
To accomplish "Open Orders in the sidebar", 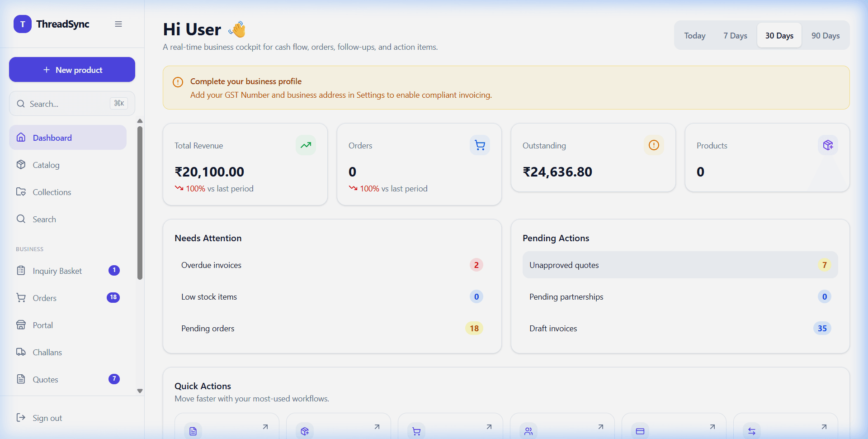I will pyautogui.click(x=68, y=298).
